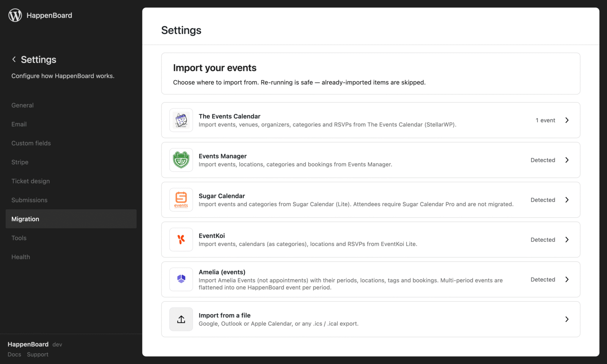Image resolution: width=607 pixels, height=364 pixels.
Task: Open Submissions settings section
Action: click(x=71, y=200)
